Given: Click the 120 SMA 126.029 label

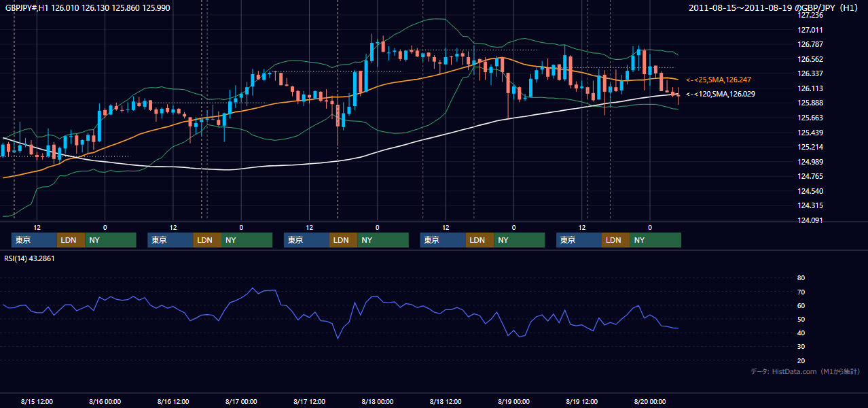Looking at the screenshot, I should point(721,94).
